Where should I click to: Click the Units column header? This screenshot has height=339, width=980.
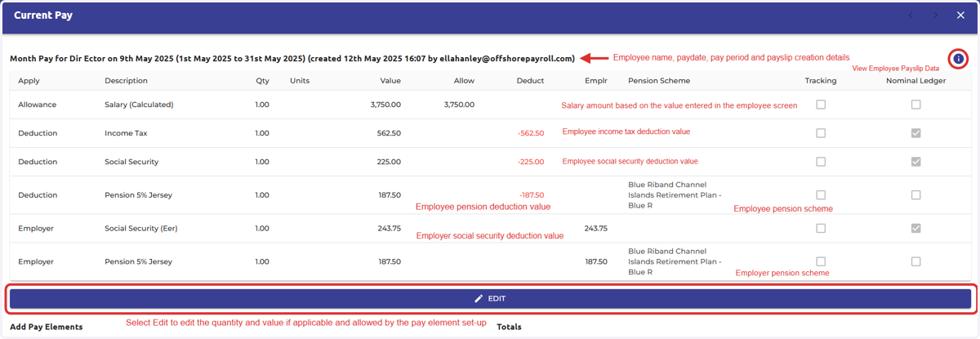(x=300, y=81)
